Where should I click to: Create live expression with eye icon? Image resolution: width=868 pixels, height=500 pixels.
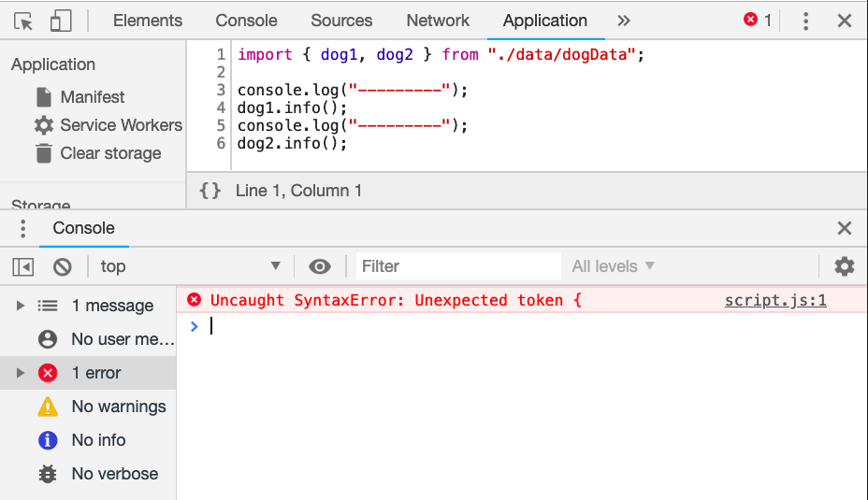point(320,266)
